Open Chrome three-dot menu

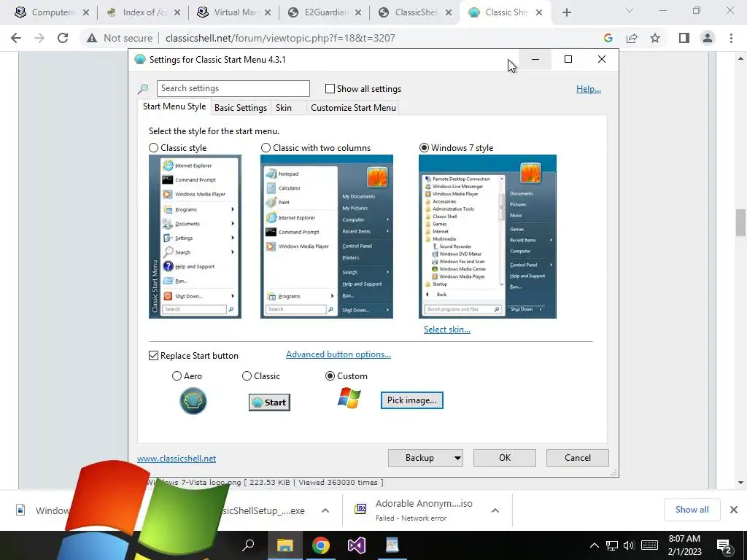point(731,38)
